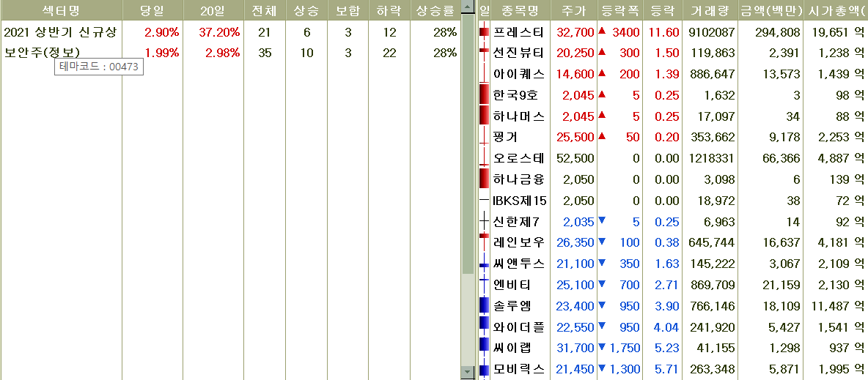Screen dimensions: 868x380
Task: Sort by 종목명 column header
Action: [x=521, y=10]
